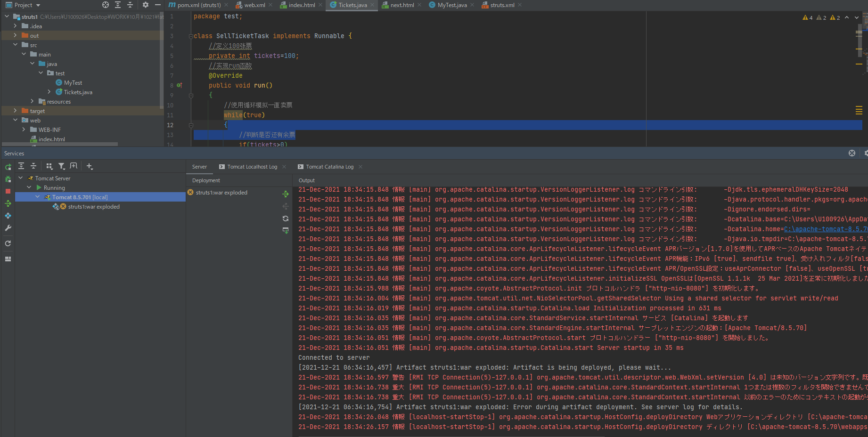Image resolution: width=868 pixels, height=437 pixels.
Task: Click the Open in New Tab Services icon
Action: point(74,166)
